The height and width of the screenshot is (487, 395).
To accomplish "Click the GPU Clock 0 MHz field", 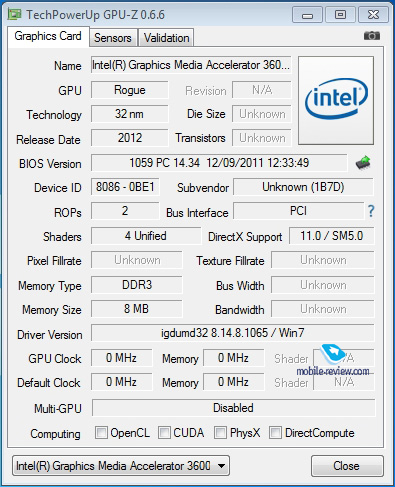I will (122, 358).
